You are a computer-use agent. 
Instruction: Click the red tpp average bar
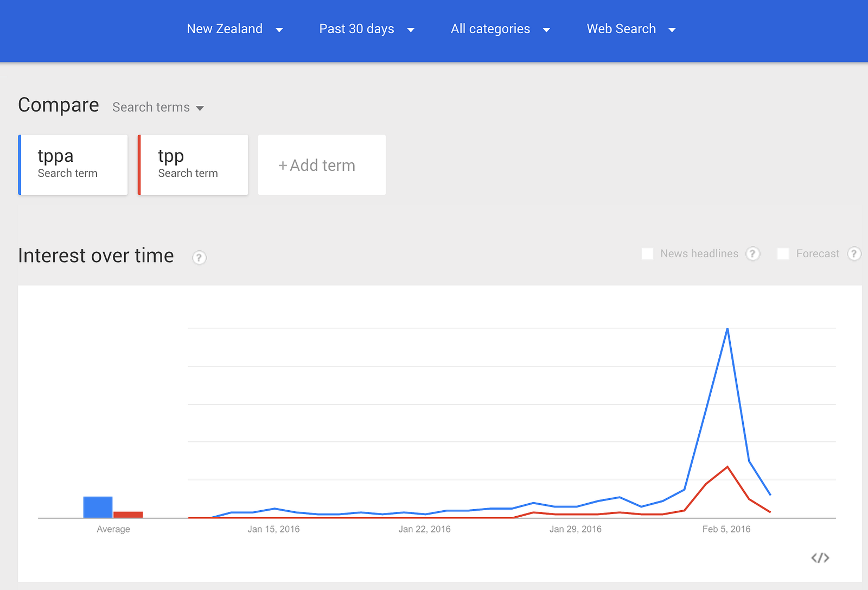tap(128, 515)
